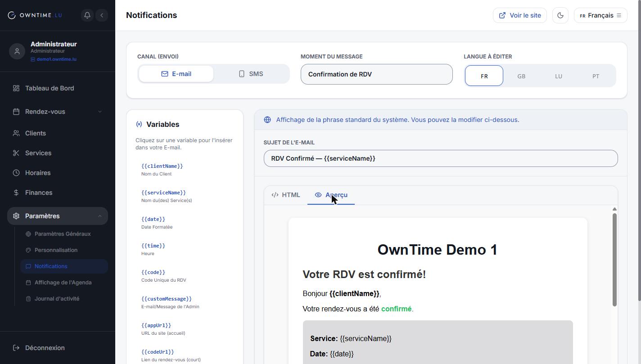This screenshot has width=641, height=364.
Task: Switch to the Aperçu tab
Action: [x=331, y=195]
